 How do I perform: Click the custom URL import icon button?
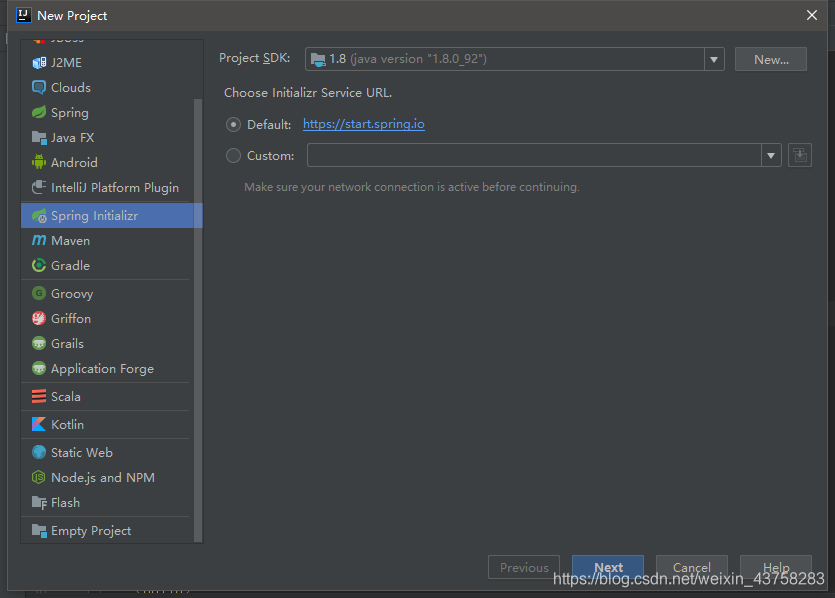799,155
